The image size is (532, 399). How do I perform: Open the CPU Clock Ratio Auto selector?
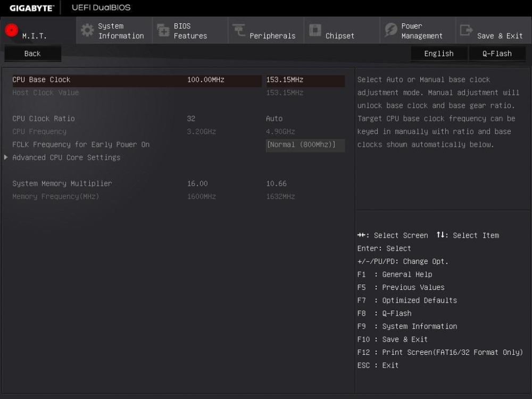(275, 118)
